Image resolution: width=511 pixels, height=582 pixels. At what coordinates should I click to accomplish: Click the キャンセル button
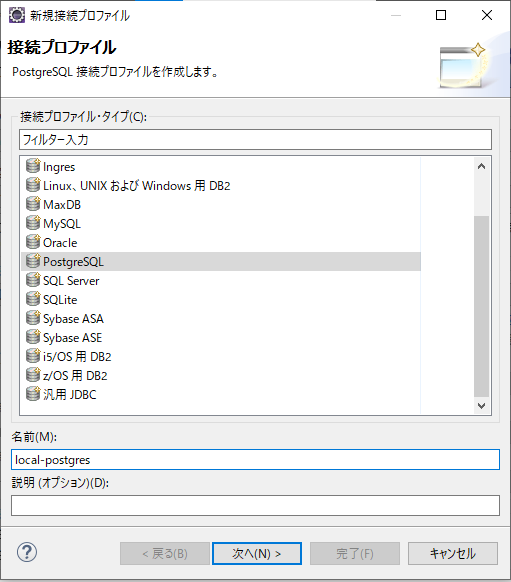[453, 553]
